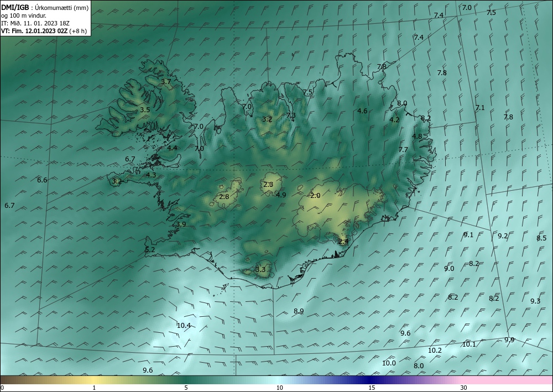Click the 'og 100 m vindur.' line
This screenshot has height=392, width=553.
click(x=24, y=15)
